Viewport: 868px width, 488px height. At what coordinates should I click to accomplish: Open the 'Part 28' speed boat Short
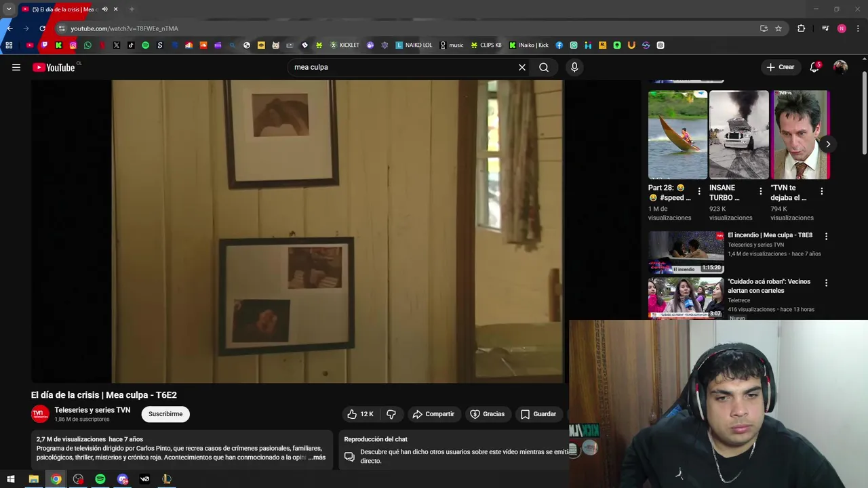677,135
